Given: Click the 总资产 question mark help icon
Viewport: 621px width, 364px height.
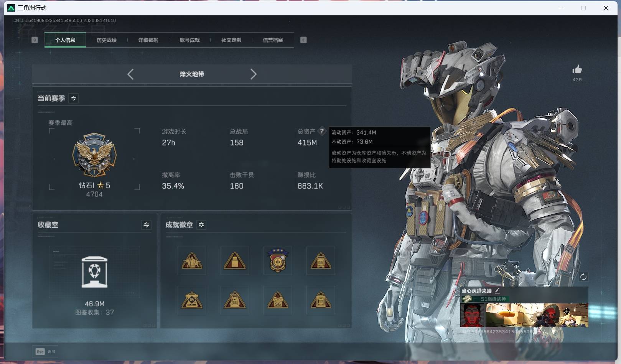Looking at the screenshot, I should coord(322,131).
